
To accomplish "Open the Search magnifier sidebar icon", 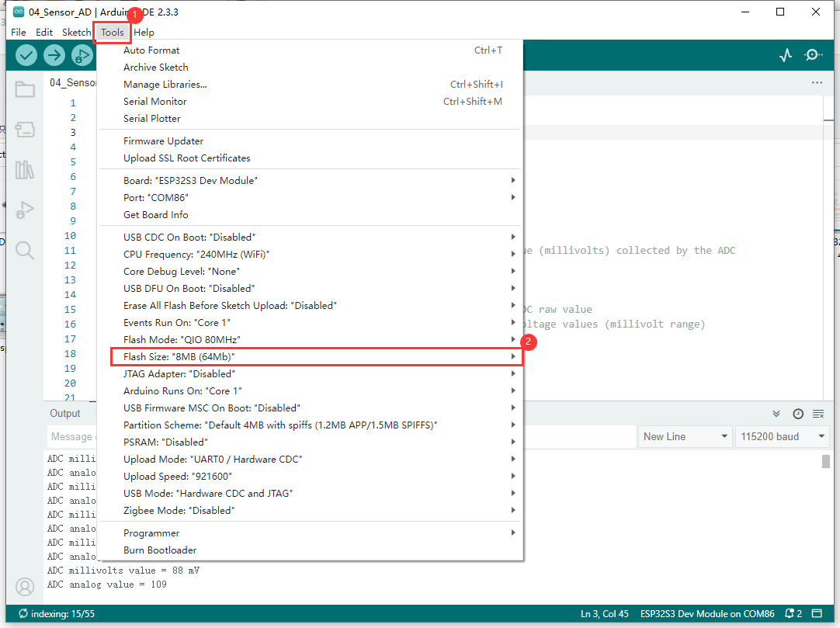I will (25, 250).
